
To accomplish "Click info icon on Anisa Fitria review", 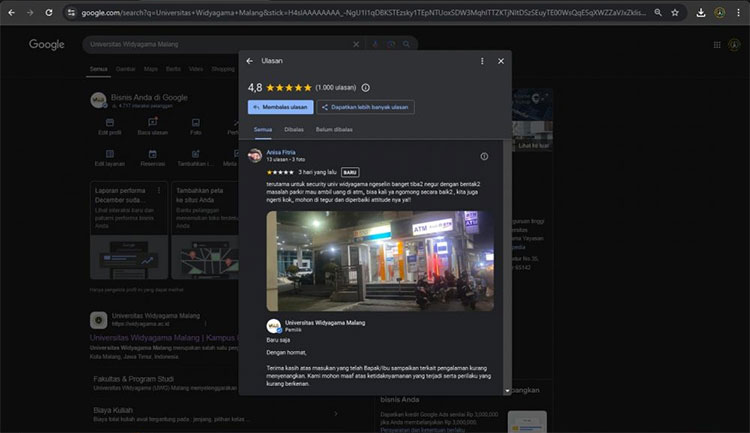I will pos(484,156).
